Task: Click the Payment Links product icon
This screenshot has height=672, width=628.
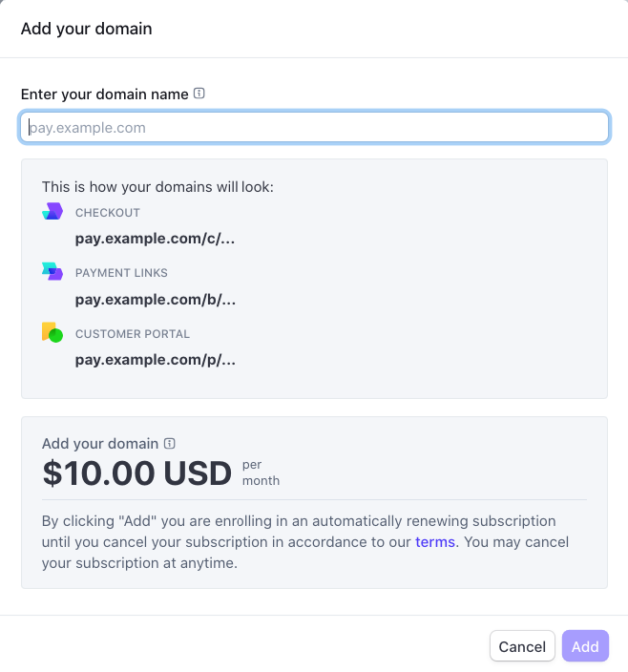Action: tap(52, 272)
